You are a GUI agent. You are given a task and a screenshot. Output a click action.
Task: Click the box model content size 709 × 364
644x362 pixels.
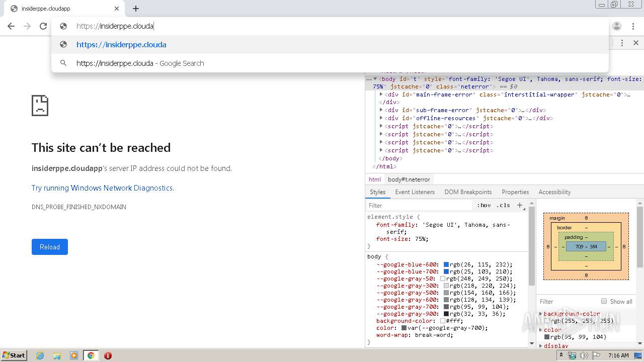point(586,246)
